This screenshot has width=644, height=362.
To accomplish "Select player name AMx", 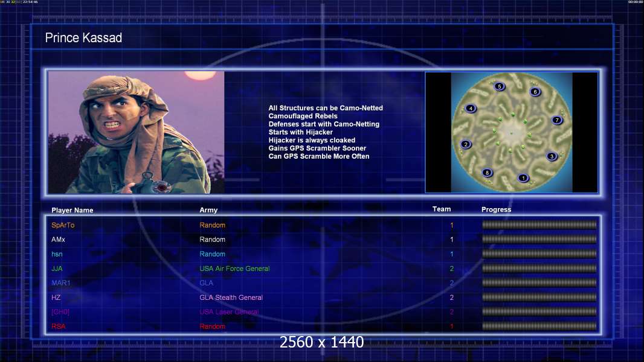I will pyautogui.click(x=59, y=240).
